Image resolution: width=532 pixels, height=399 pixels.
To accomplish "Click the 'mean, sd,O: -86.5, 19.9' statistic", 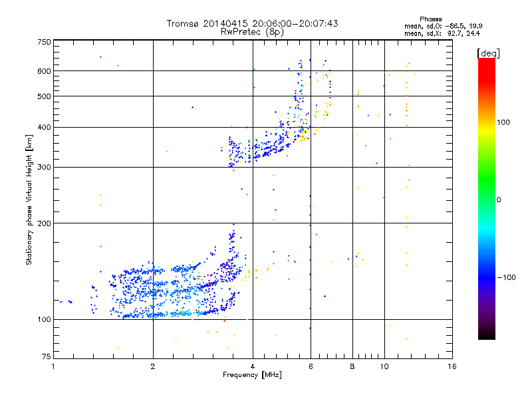I will 443,26.
